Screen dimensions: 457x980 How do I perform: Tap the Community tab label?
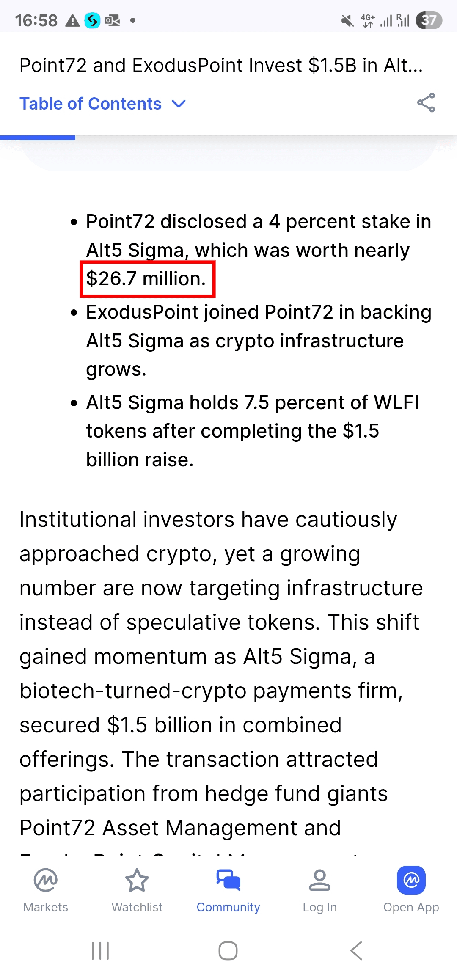click(x=228, y=907)
